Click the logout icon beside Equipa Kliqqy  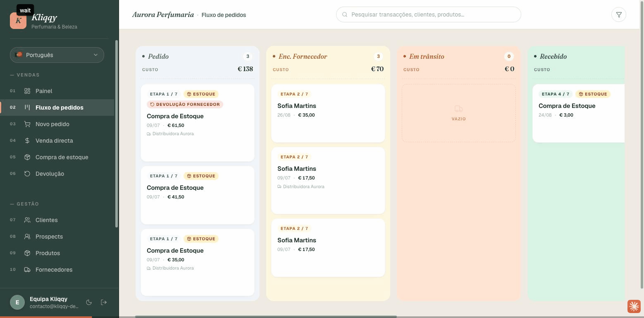point(104,302)
